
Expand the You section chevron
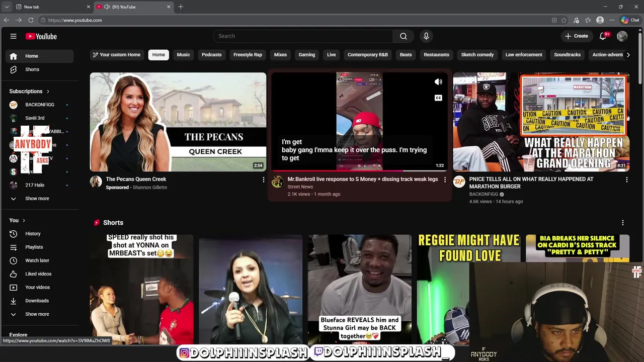tap(24, 220)
